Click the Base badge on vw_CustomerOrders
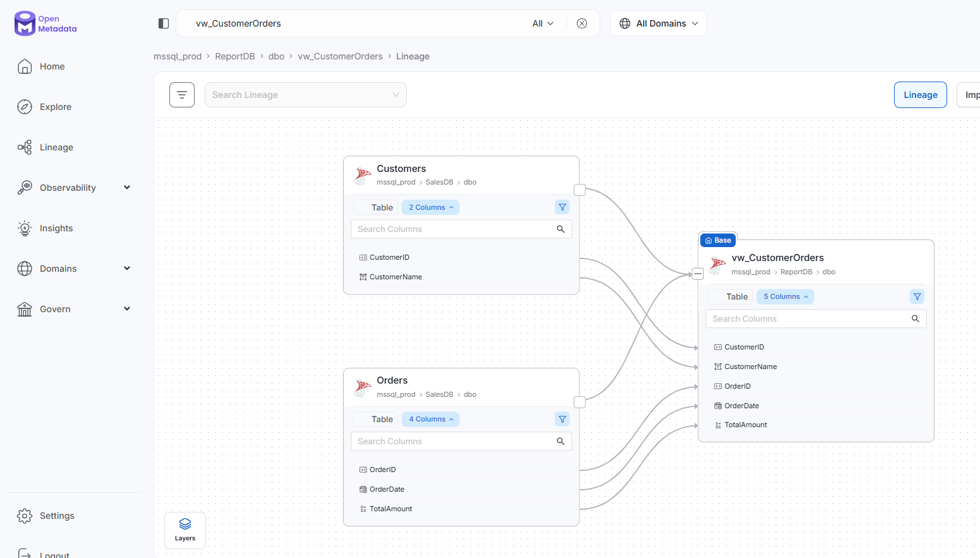The image size is (980, 558). (718, 240)
